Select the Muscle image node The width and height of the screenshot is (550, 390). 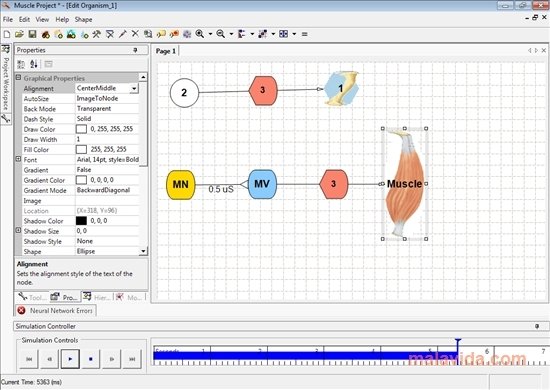click(x=404, y=184)
